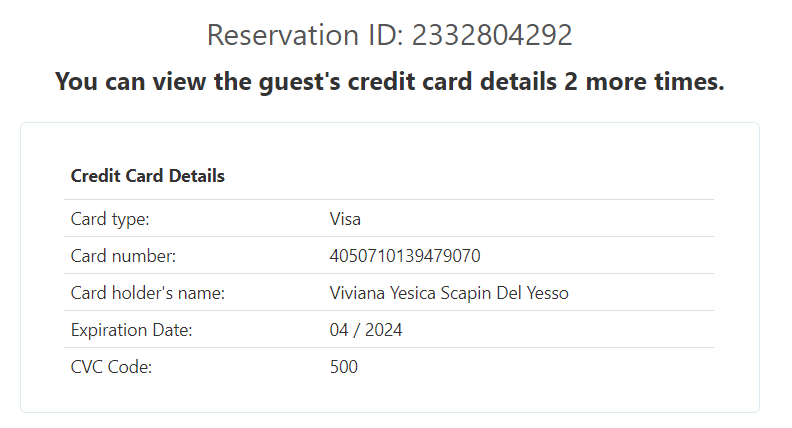Select the "Credit Card Details" section heading
Viewport: 792px width, 428px height.
pyautogui.click(x=147, y=176)
